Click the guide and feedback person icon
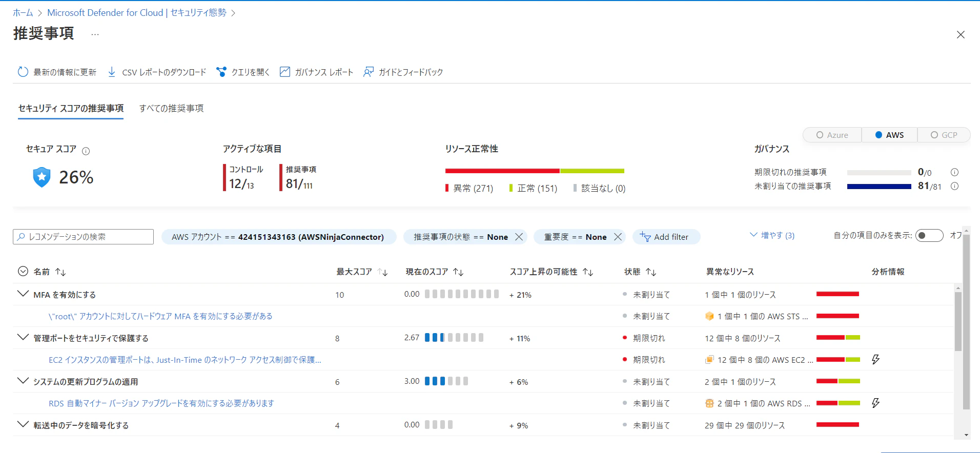The height and width of the screenshot is (453, 980). [369, 72]
